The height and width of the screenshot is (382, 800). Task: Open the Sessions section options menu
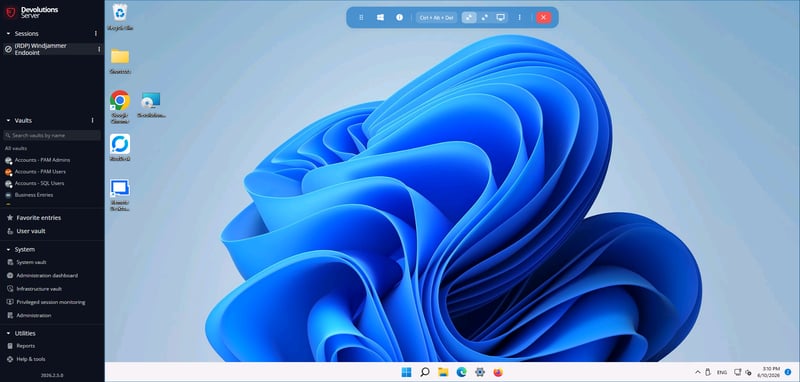[x=95, y=34]
